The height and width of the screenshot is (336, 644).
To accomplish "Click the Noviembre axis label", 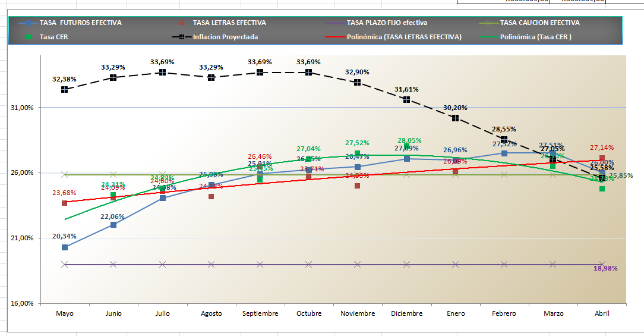I will (x=358, y=313).
